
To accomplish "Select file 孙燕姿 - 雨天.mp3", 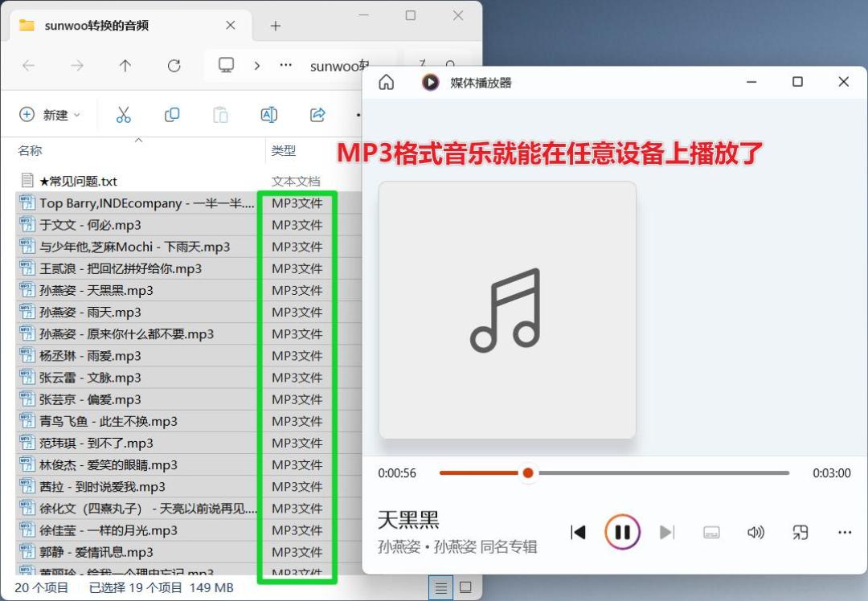I will click(x=90, y=312).
